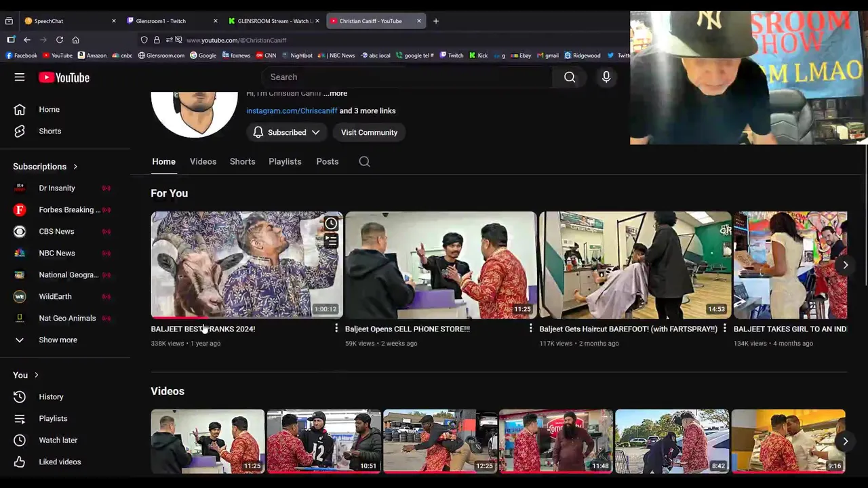Open the instagram.com/Chriscaniff link

tap(292, 110)
